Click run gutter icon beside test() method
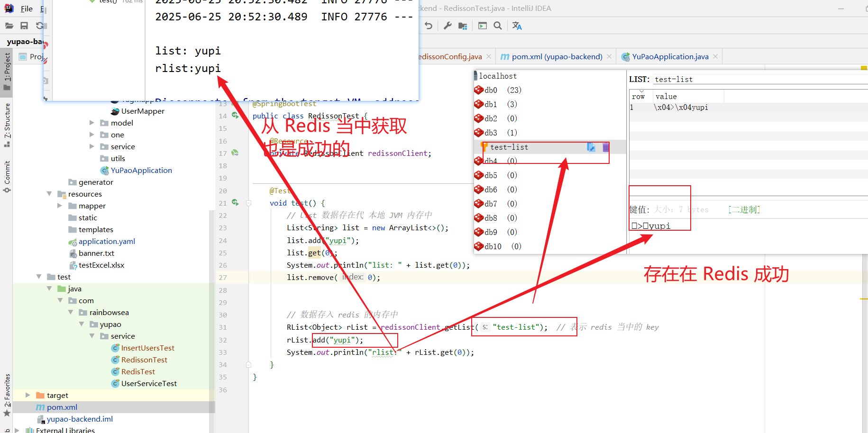Image resolution: width=868 pixels, height=433 pixels. (235, 202)
